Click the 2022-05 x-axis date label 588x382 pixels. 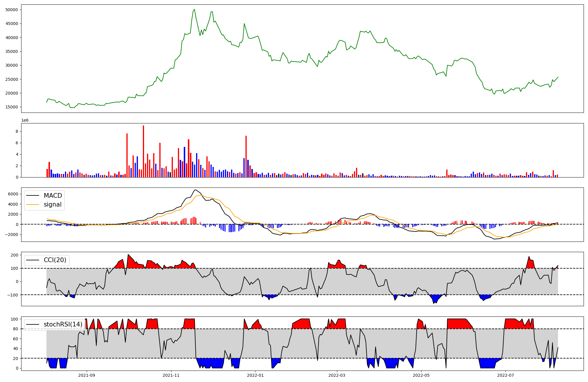pyautogui.click(x=421, y=375)
